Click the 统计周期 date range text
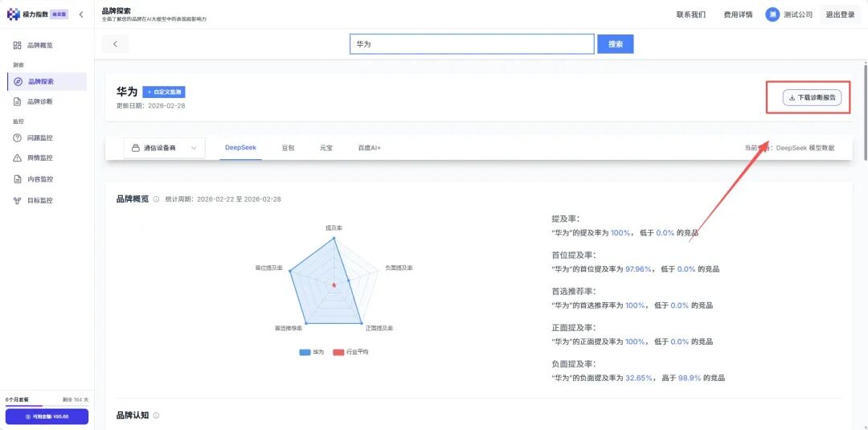This screenshot has height=430, width=868. click(223, 199)
